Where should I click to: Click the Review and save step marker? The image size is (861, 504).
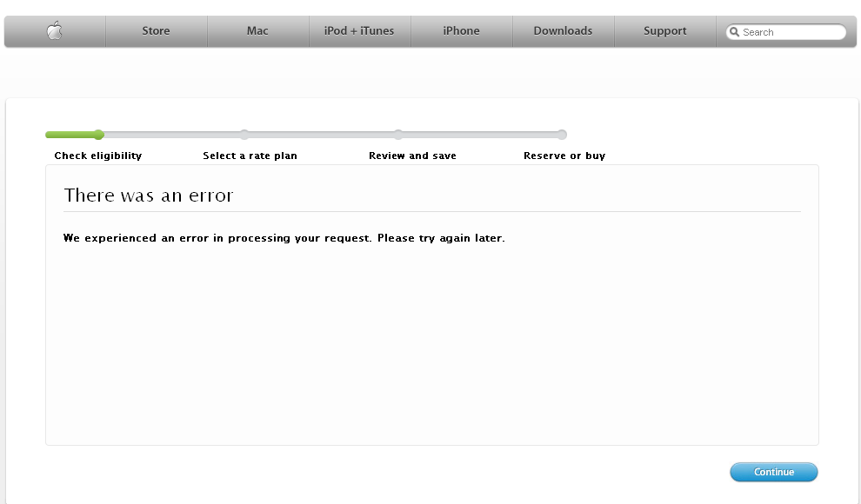[x=398, y=135]
